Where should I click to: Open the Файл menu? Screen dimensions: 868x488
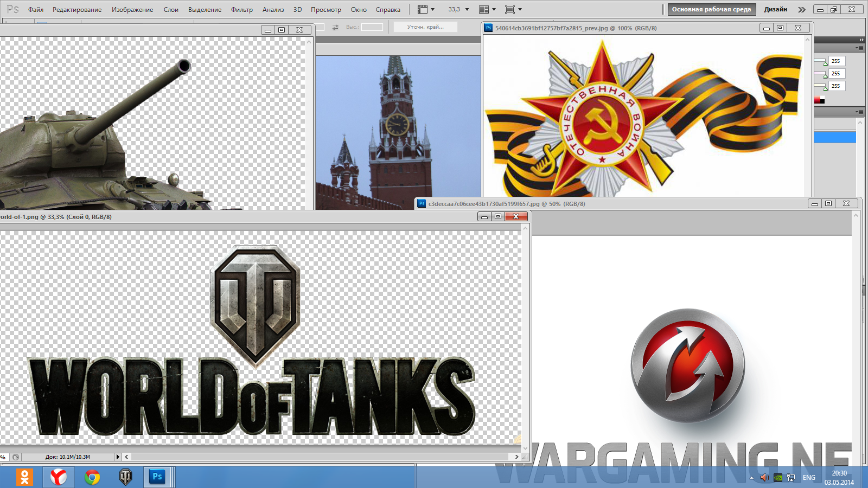tap(36, 9)
